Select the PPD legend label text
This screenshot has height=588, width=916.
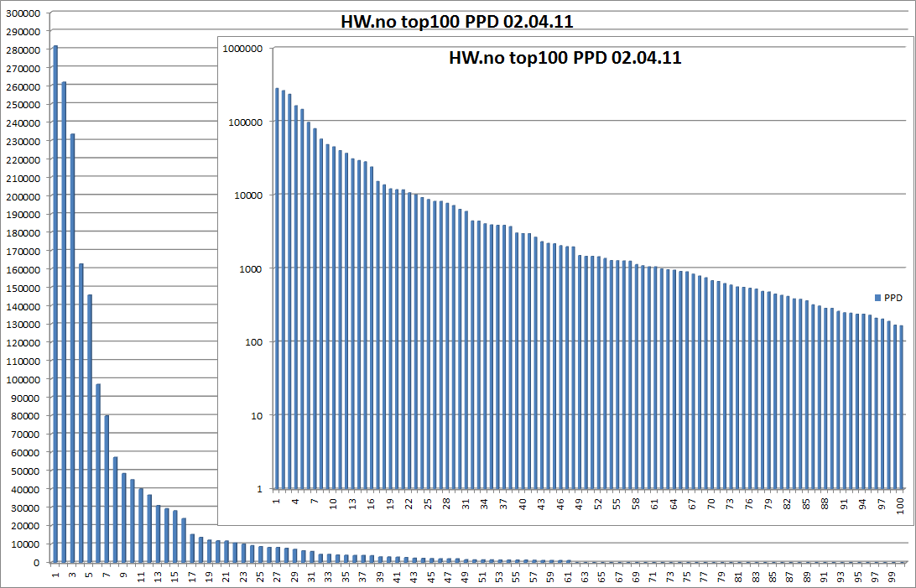[893, 298]
